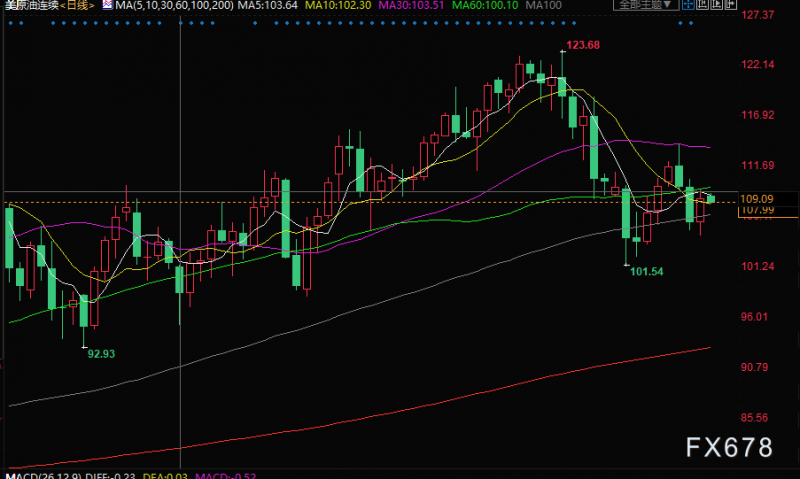This screenshot has height=479, width=800.
Task: Click the 116.92 price axis label
Action: click(757, 115)
